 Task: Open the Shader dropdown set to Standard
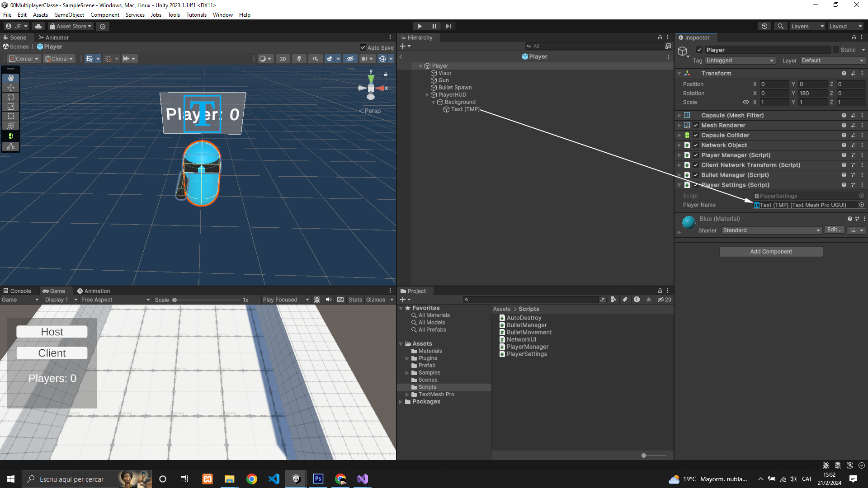(x=771, y=230)
